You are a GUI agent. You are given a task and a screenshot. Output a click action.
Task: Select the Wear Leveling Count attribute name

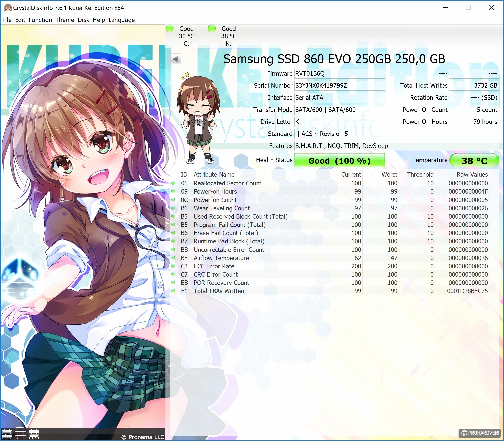(222, 208)
